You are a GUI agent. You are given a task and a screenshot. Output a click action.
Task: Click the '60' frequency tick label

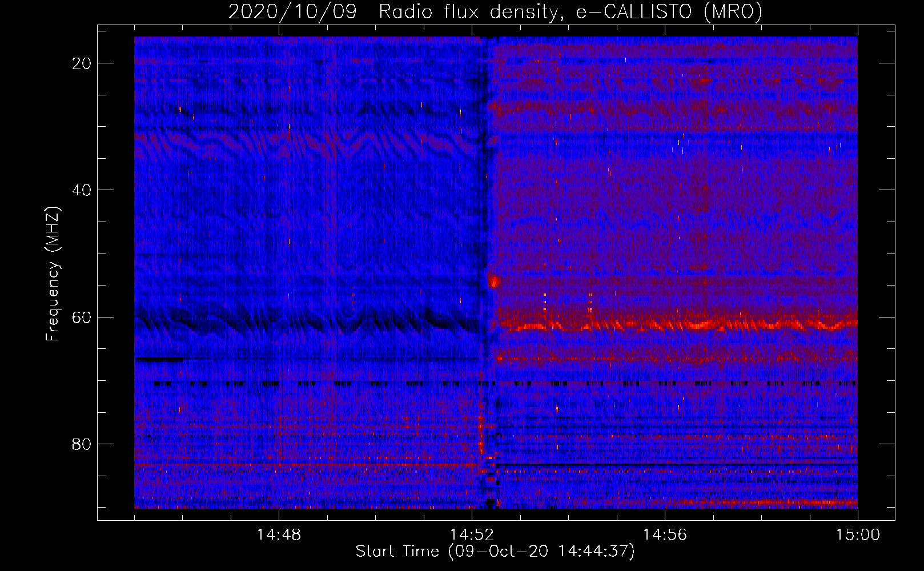click(x=82, y=317)
